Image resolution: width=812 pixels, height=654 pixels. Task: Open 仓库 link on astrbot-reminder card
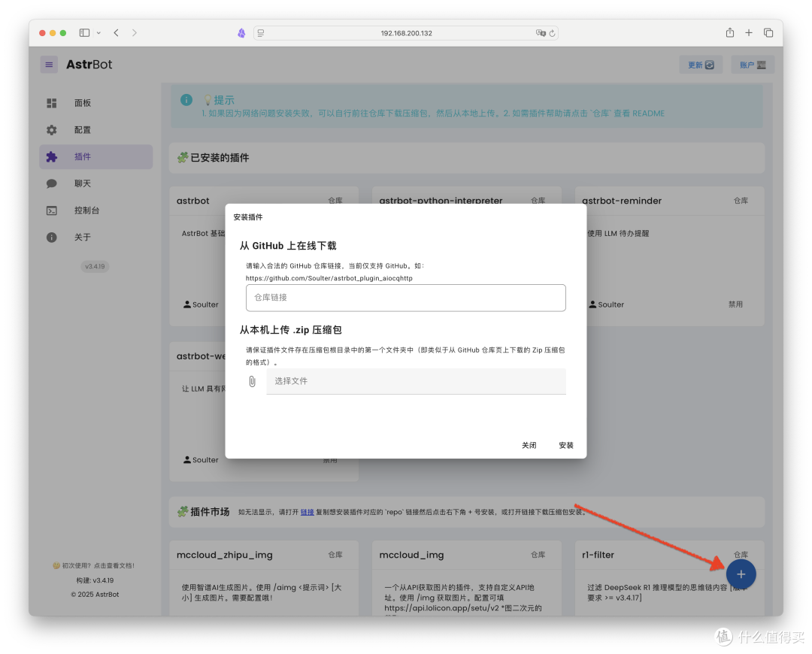click(741, 201)
